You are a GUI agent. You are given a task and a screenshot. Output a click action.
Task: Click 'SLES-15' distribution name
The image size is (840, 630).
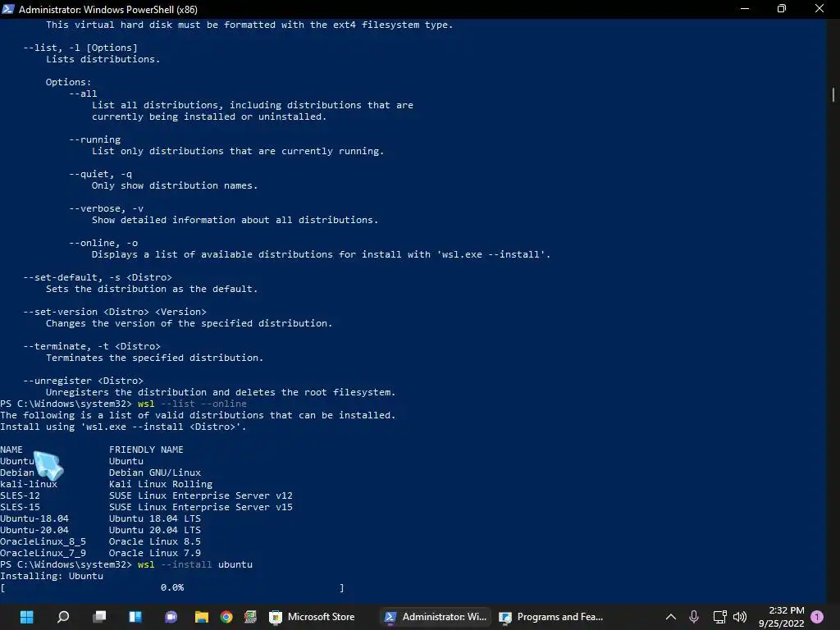click(20, 507)
